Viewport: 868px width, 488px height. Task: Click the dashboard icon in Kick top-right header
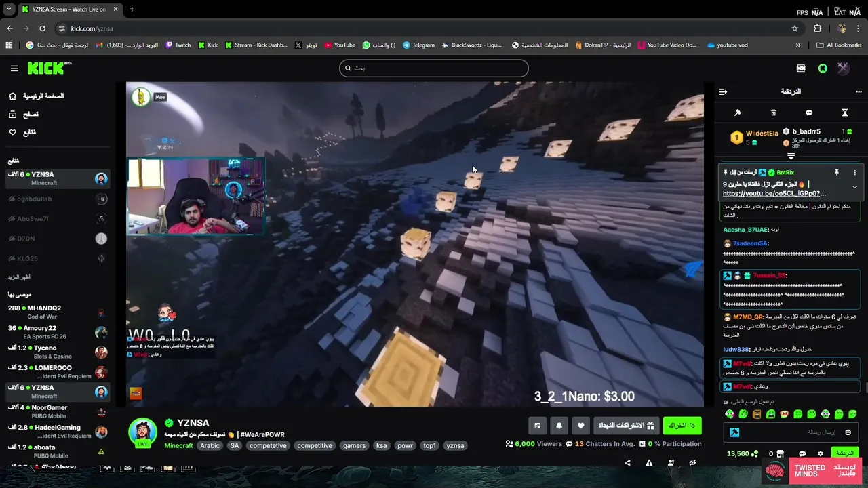coord(801,68)
